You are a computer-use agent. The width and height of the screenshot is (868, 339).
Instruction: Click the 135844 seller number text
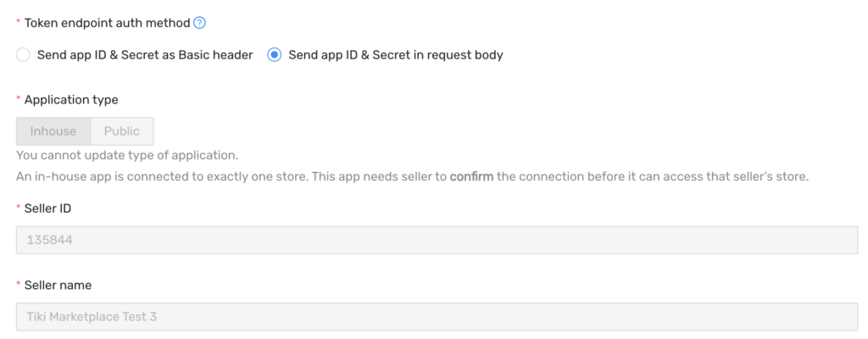pos(50,240)
